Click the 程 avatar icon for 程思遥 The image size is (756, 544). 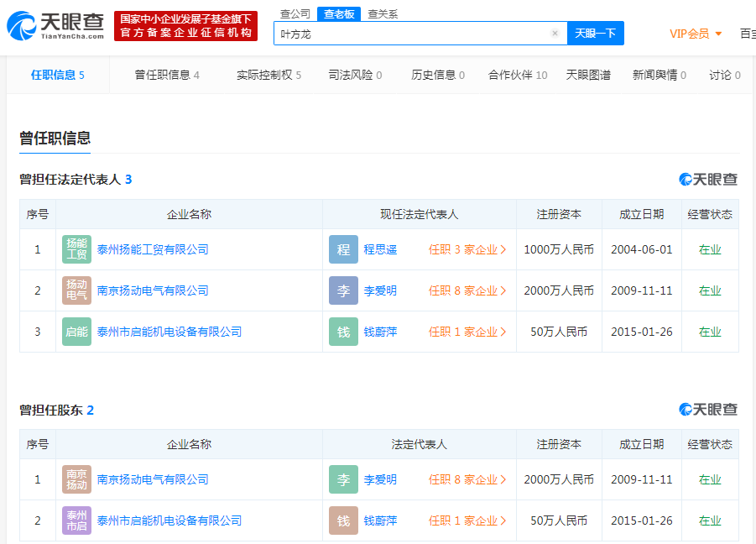343,249
